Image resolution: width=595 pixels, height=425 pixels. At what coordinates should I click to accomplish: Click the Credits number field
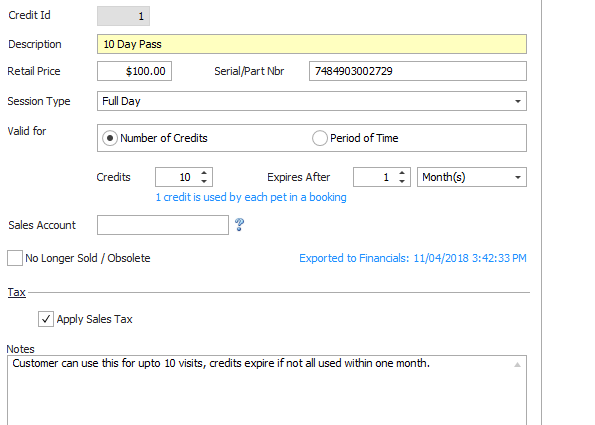(x=178, y=177)
